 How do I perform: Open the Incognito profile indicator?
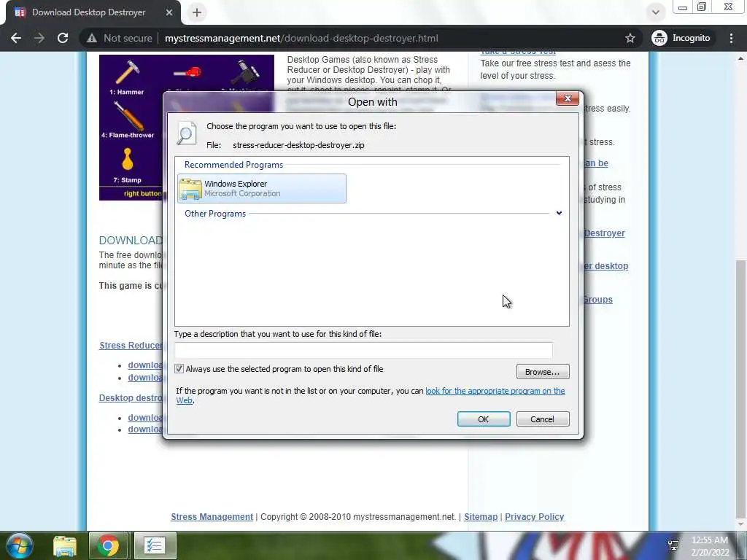tap(681, 38)
